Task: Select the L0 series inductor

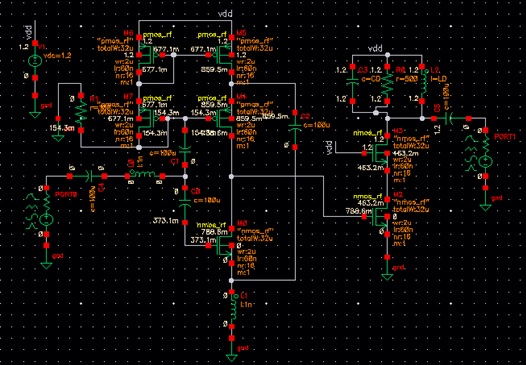Action: [x=145, y=175]
